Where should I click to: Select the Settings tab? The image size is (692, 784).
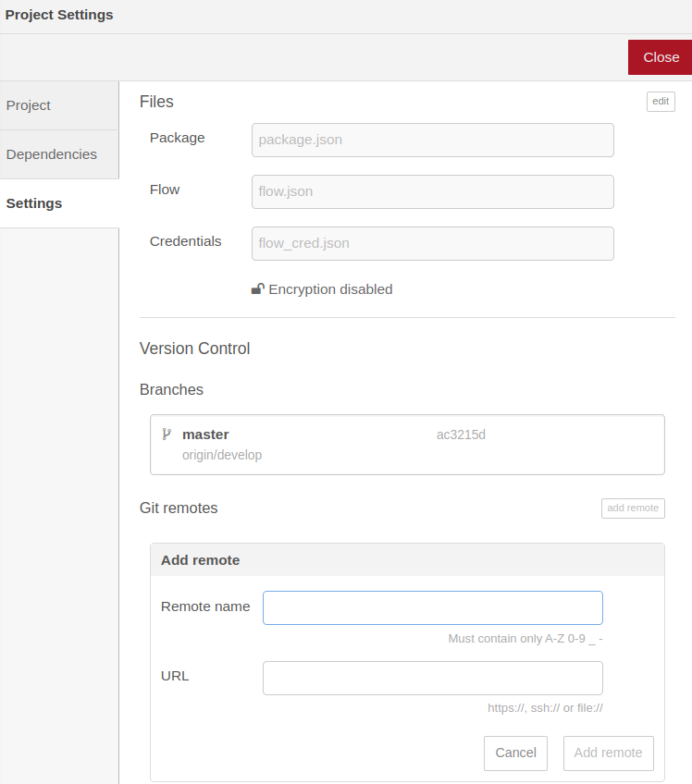click(x=33, y=203)
